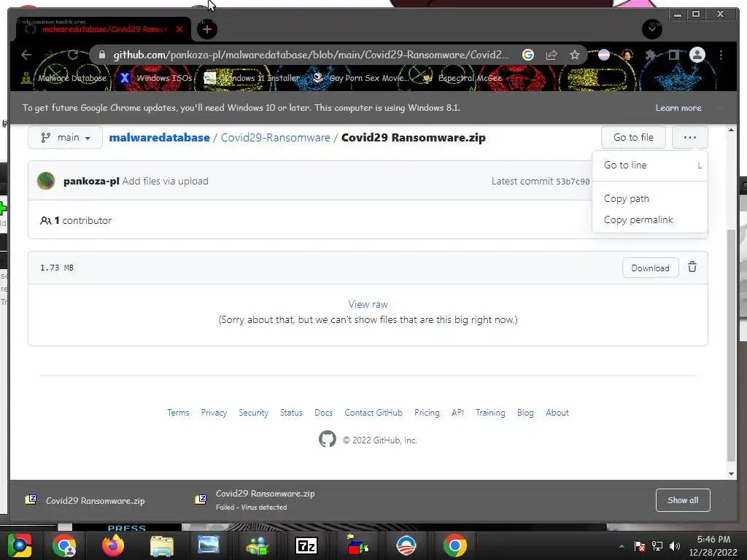Viewport: 747px width, 560px height.
Task: Click Show all downloads button
Action: pos(683,500)
